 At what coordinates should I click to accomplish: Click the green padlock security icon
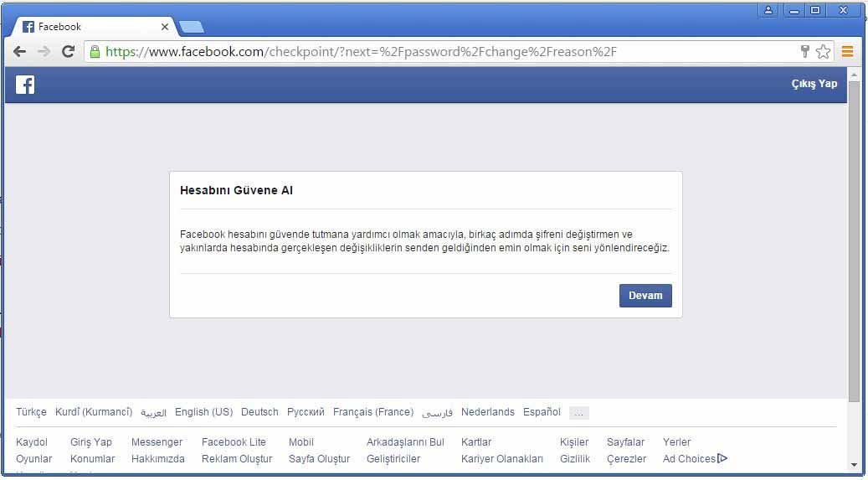(95, 52)
